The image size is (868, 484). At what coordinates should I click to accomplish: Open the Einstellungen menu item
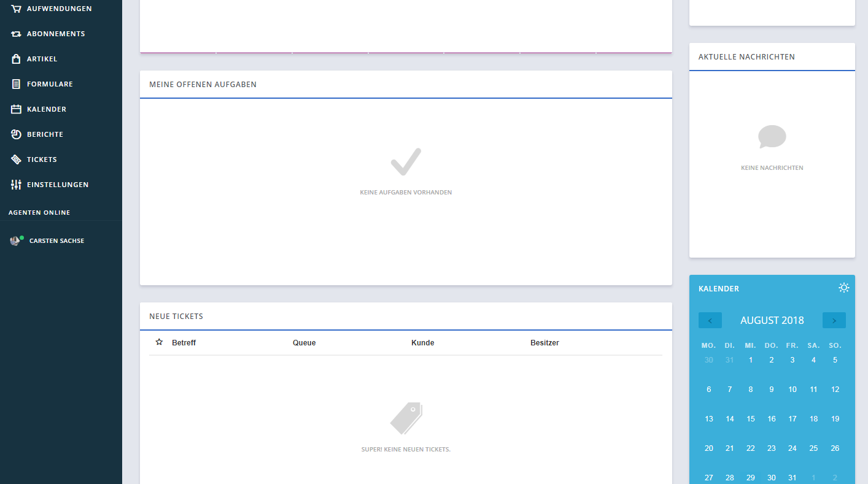pyautogui.click(x=58, y=185)
